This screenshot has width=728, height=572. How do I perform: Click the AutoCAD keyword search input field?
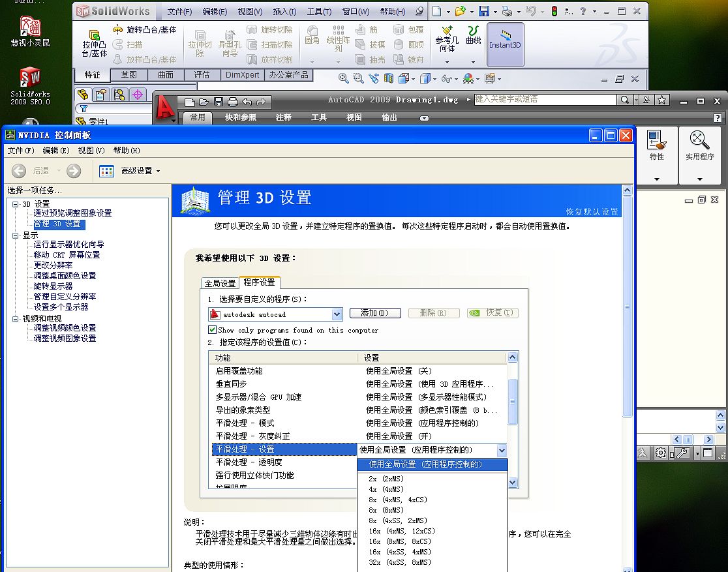[x=545, y=99]
